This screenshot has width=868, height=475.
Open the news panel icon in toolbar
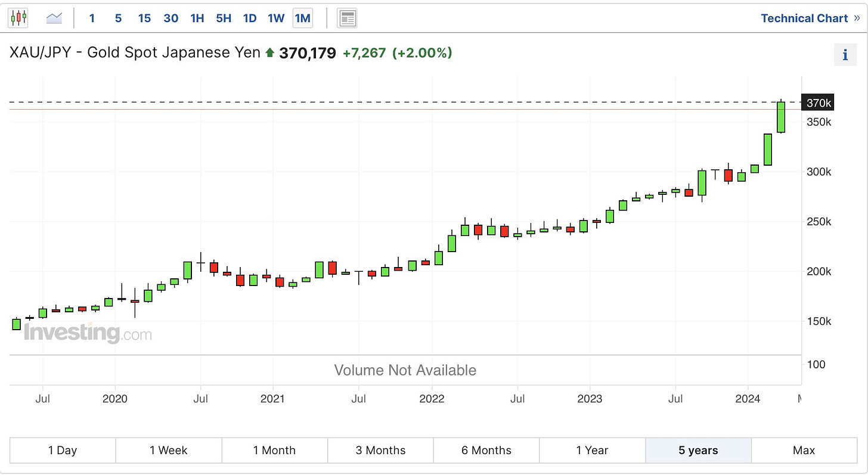coord(347,18)
